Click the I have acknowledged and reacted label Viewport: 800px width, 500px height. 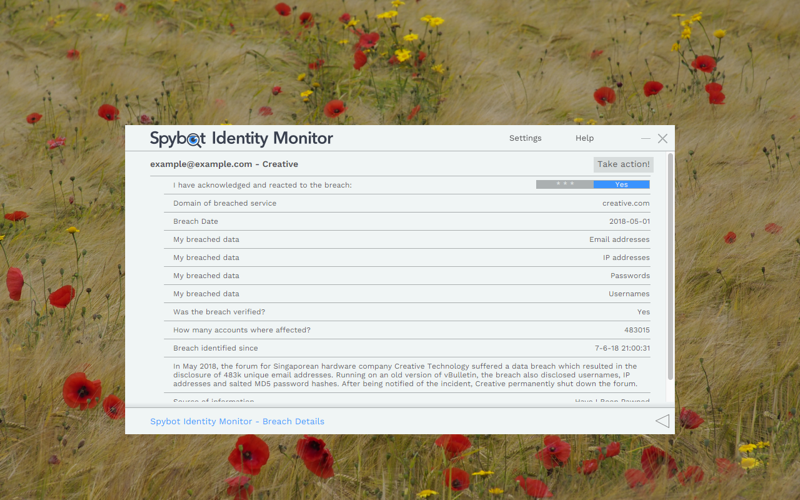pyautogui.click(x=262, y=185)
